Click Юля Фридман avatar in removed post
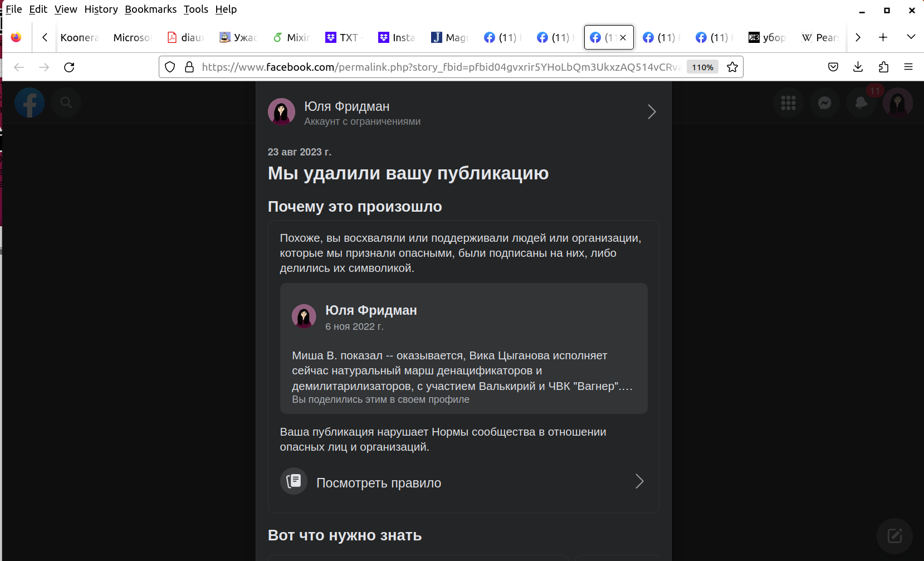The image size is (924, 561). tap(304, 316)
